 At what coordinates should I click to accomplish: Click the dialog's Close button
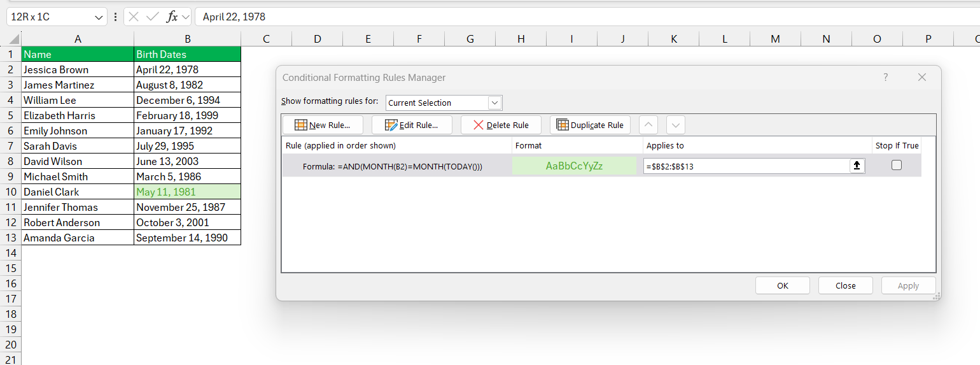click(x=846, y=285)
